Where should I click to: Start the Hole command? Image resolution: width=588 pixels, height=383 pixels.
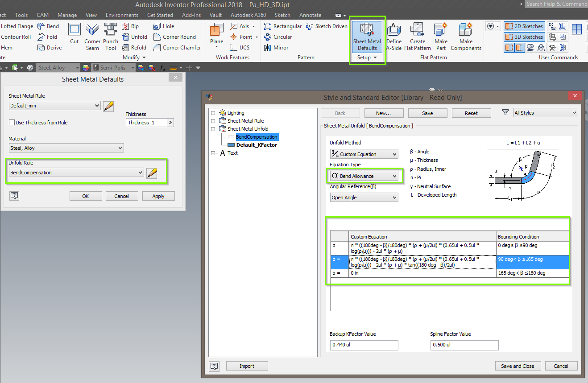tap(163, 26)
